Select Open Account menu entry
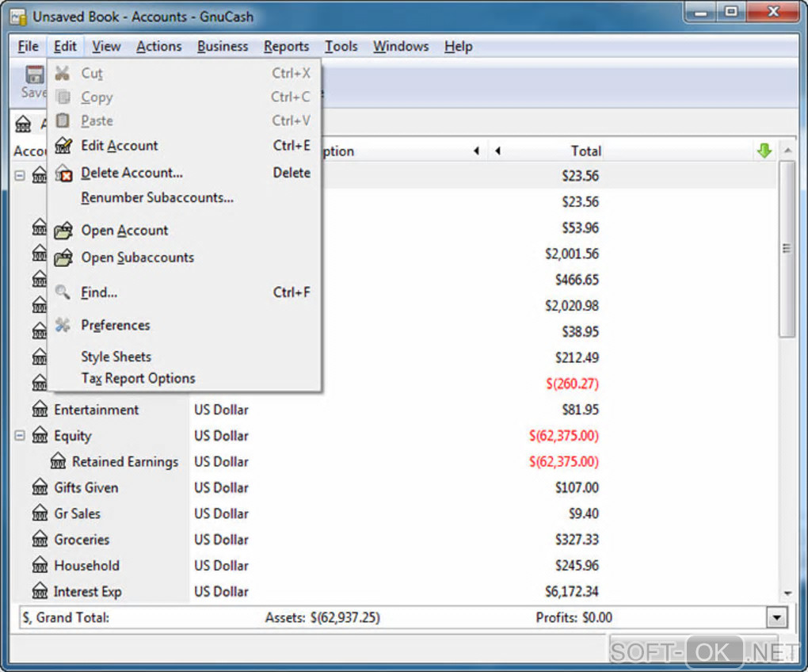This screenshot has width=808, height=672. point(184,231)
